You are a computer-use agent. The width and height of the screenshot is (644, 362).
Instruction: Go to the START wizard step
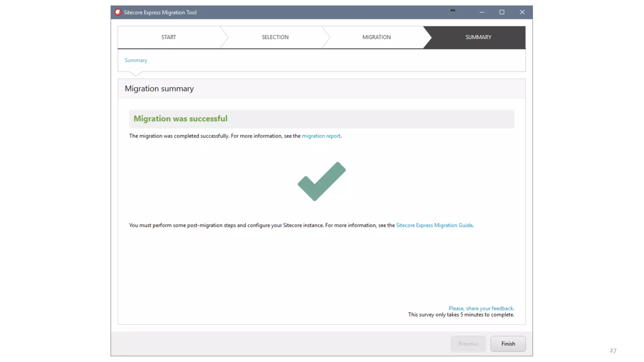169,37
